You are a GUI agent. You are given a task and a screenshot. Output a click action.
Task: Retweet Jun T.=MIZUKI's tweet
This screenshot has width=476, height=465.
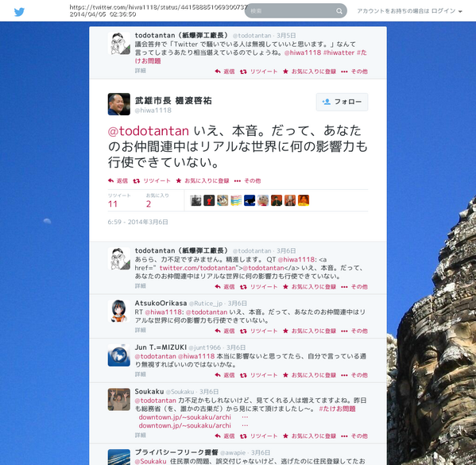click(258, 375)
